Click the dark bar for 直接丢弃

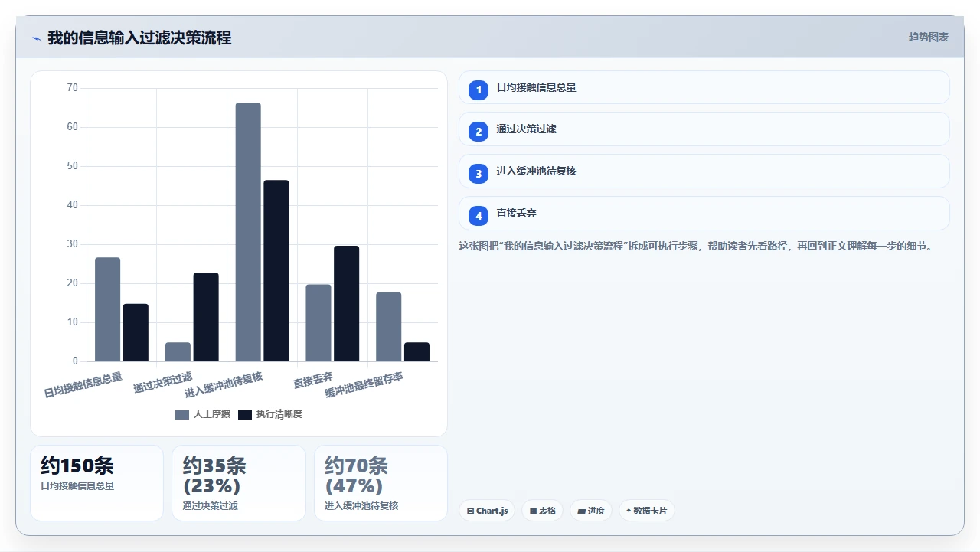click(346, 303)
